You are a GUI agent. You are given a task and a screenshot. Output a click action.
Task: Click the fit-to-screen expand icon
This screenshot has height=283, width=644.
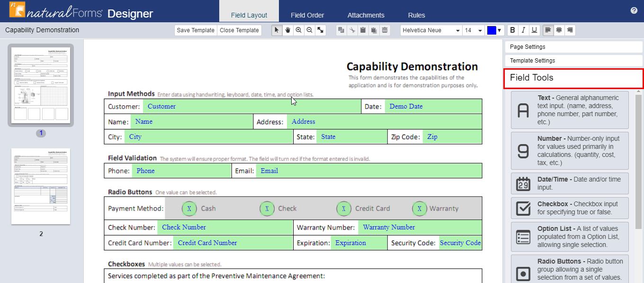coord(321,30)
